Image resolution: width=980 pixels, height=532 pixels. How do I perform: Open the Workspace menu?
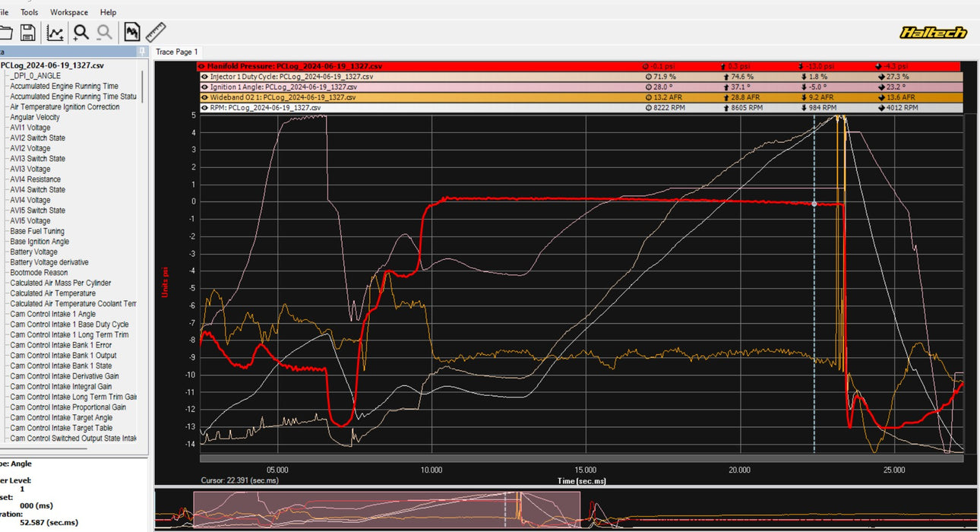69,12
